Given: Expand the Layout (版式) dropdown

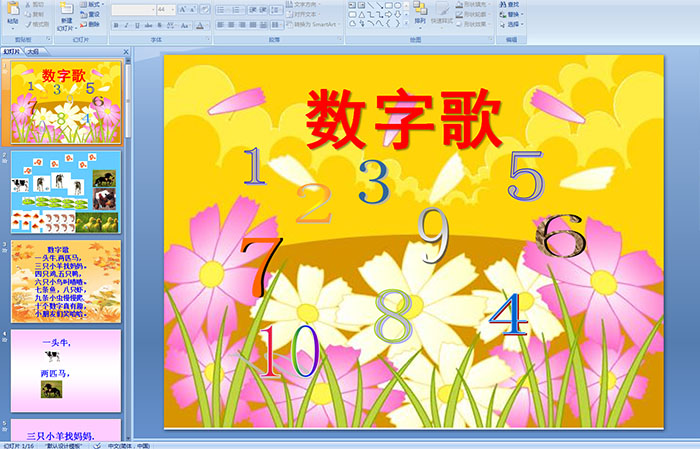Looking at the screenshot, I should (x=92, y=4).
